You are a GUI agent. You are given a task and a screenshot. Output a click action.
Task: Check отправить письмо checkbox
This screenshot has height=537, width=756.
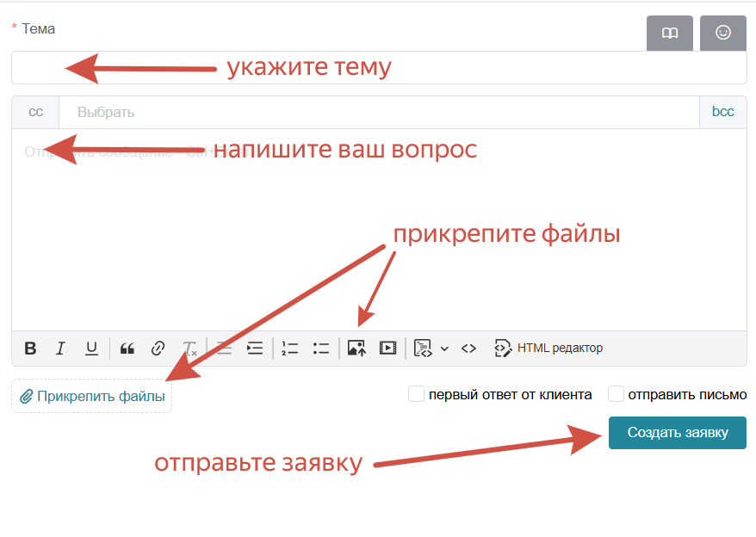click(x=616, y=394)
